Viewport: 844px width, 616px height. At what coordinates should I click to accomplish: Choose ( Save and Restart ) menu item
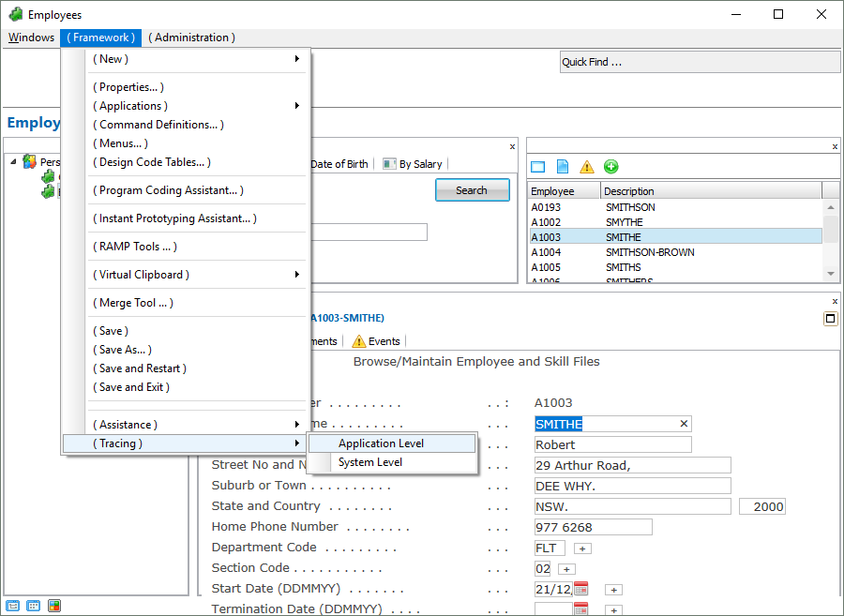[140, 368]
